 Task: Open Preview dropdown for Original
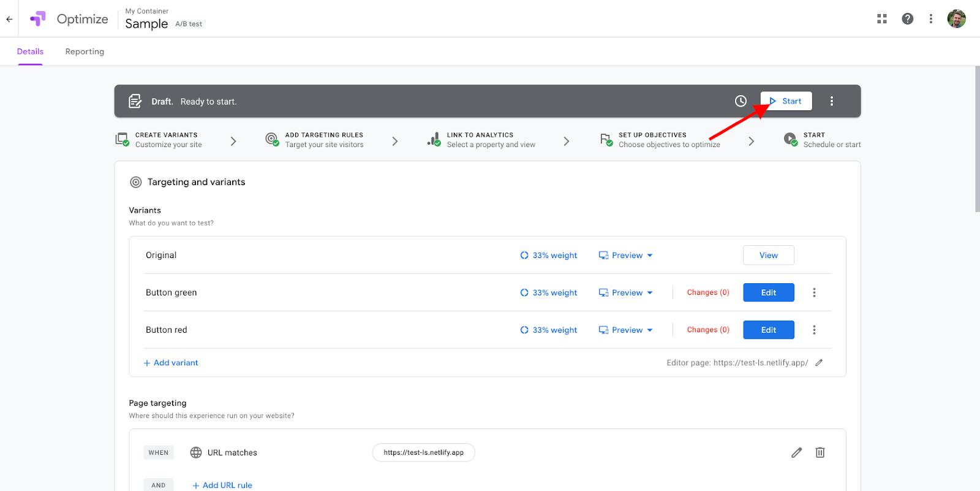coord(625,256)
